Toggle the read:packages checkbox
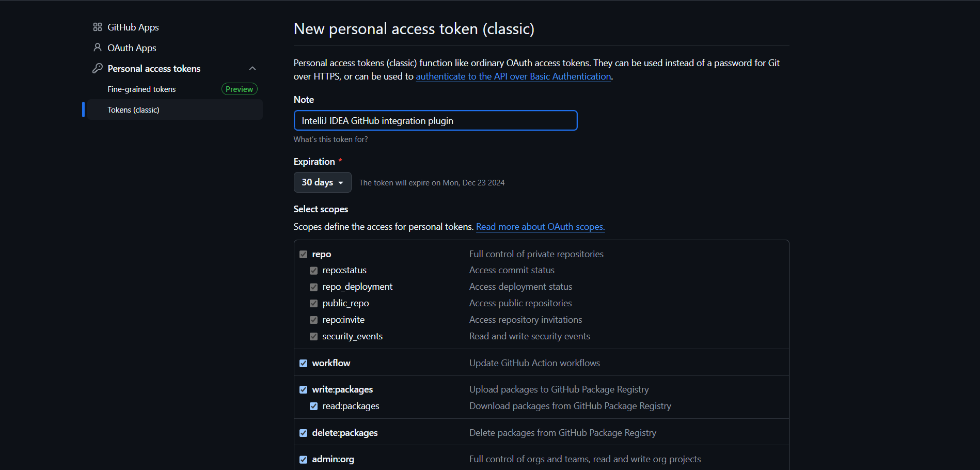This screenshot has width=980, height=470. 313,406
